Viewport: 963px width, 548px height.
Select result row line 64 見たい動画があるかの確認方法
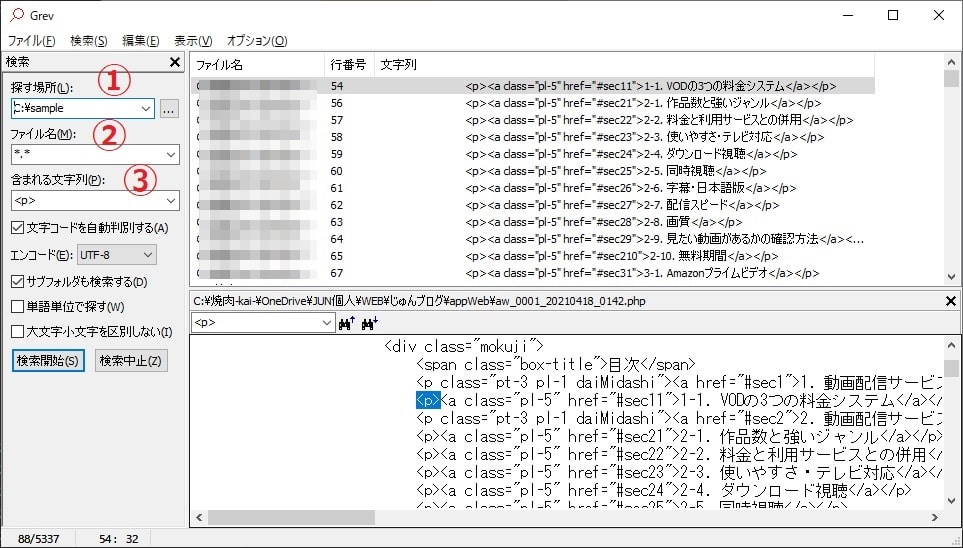click(x=532, y=239)
